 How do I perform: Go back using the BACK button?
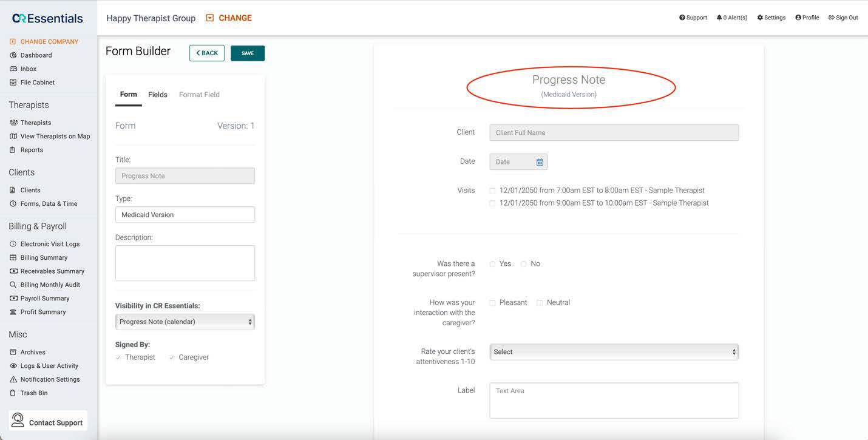pyautogui.click(x=206, y=53)
